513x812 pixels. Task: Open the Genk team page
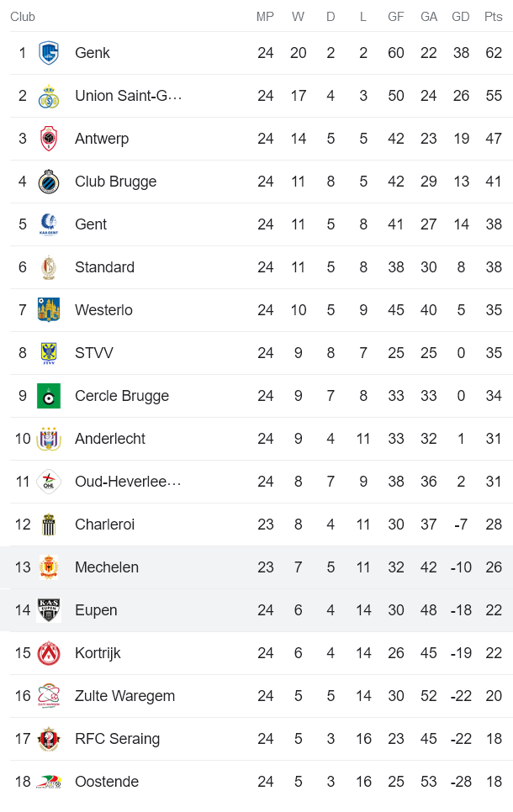pos(93,52)
